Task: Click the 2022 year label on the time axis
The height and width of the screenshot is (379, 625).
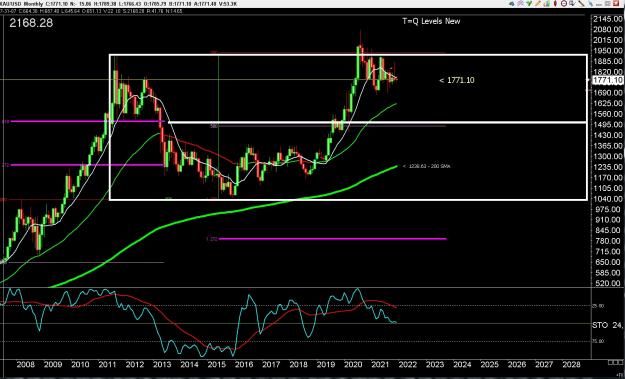Action: click(x=407, y=364)
